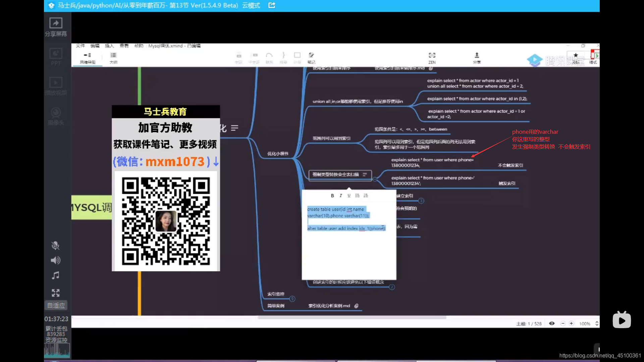Open attachment icon beside 索引优化分析案例.md

(356, 306)
